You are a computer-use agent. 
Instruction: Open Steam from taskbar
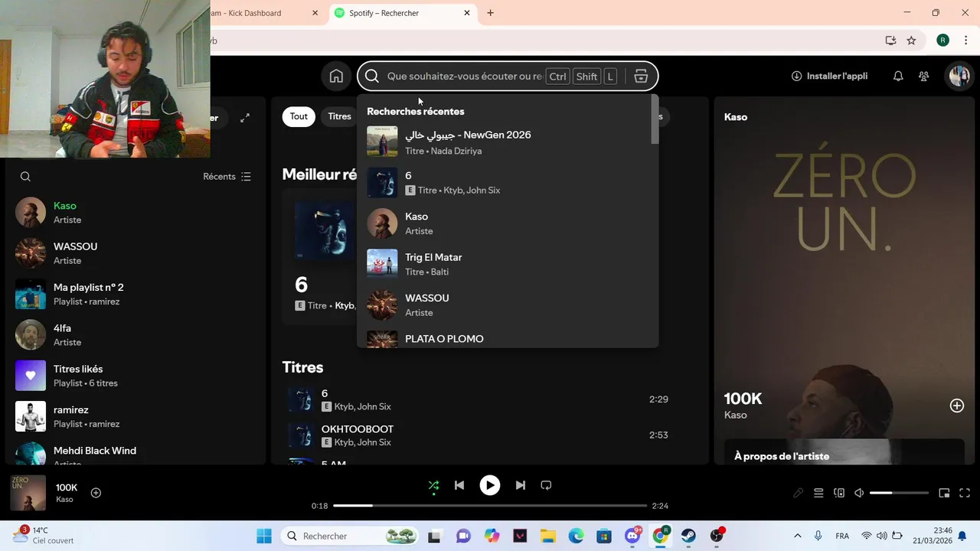688,536
